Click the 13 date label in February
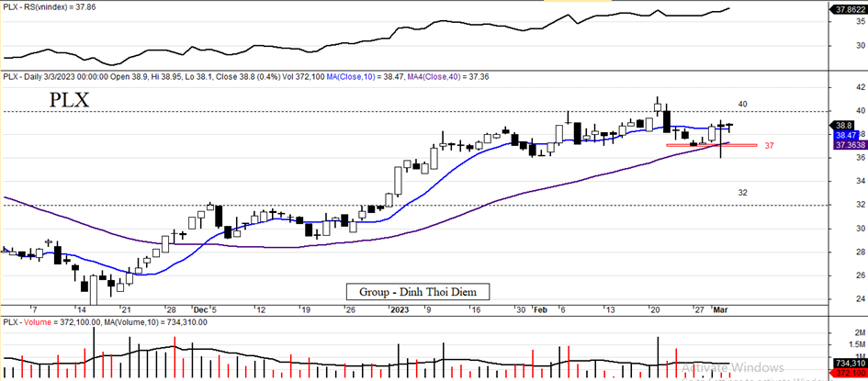The height and width of the screenshot is (381, 868). pyautogui.click(x=610, y=309)
